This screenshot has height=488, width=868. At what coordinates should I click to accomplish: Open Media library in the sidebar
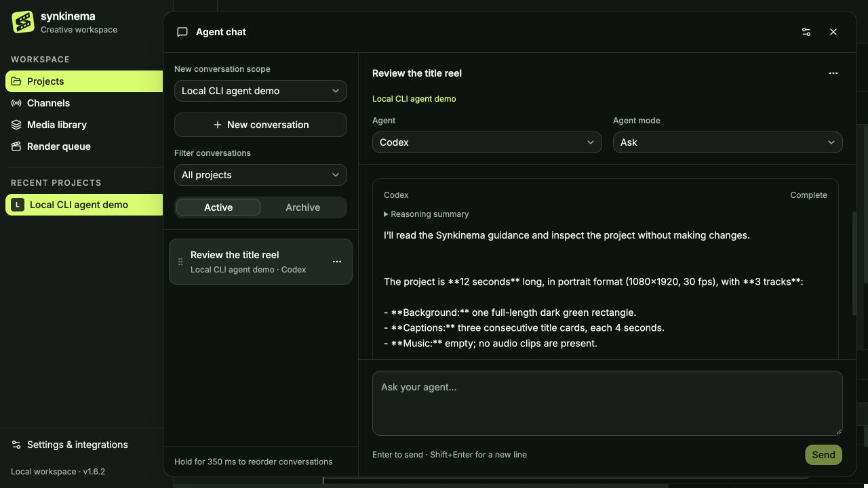point(84,125)
